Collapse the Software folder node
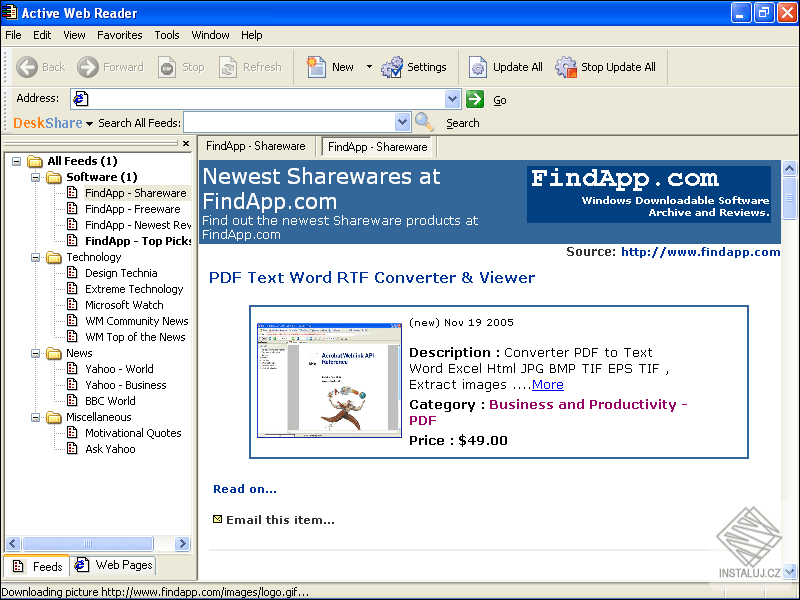This screenshot has height=600, width=800. (35, 177)
